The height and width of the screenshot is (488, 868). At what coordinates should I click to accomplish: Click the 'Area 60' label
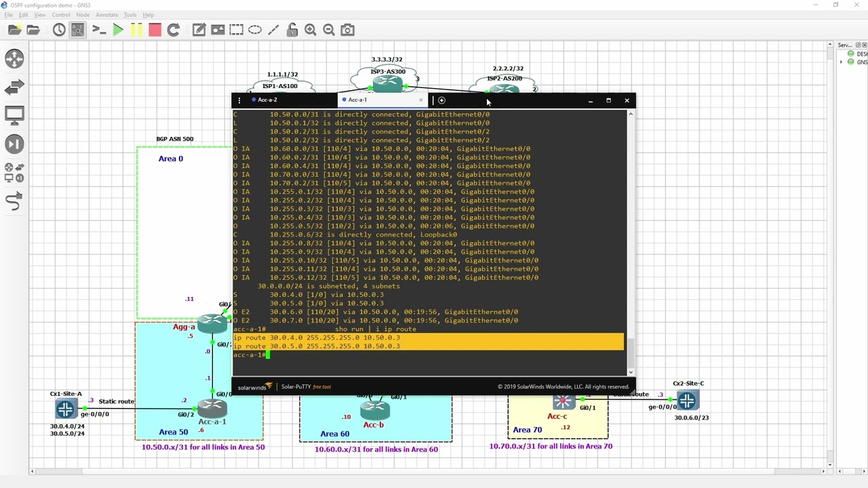[335, 434]
